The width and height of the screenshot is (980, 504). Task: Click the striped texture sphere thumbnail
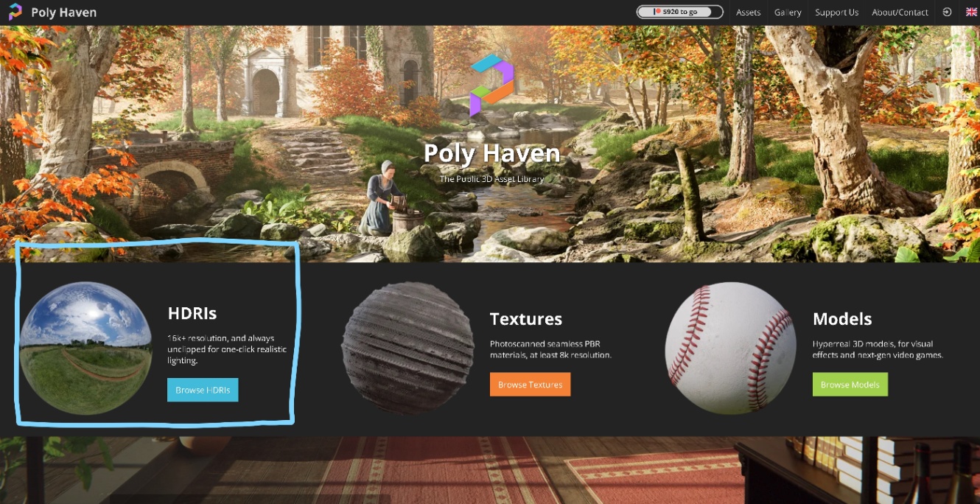407,348
